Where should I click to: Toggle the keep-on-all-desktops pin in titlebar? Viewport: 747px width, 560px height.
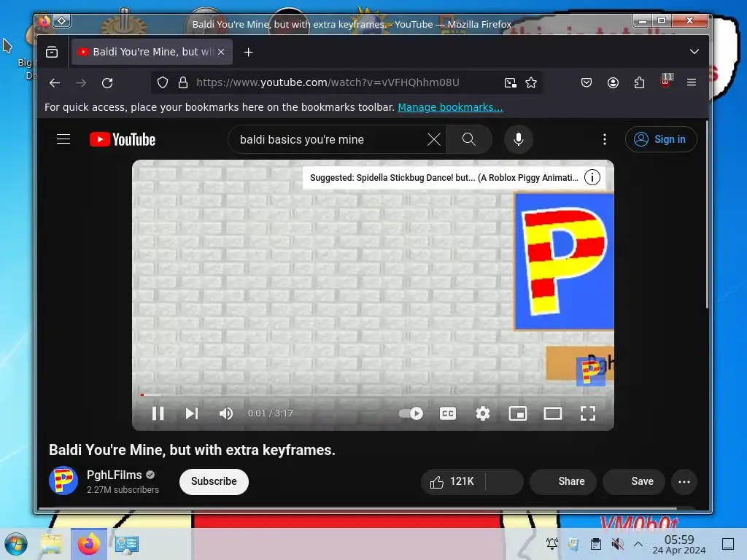(62, 21)
